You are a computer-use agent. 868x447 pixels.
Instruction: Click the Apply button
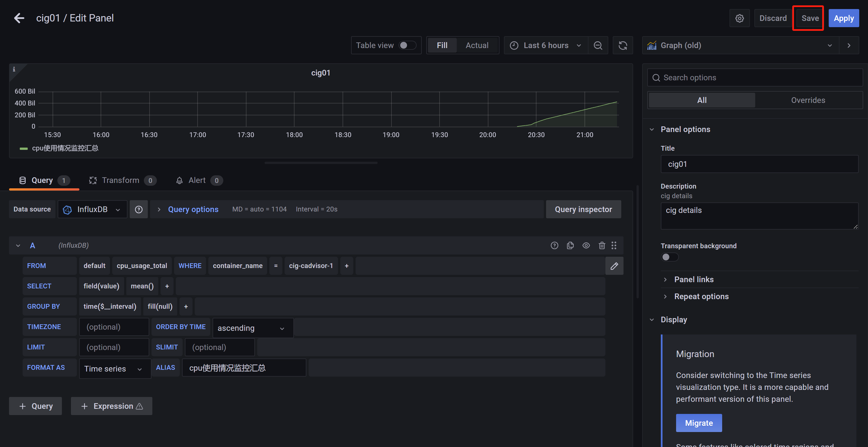coord(843,18)
